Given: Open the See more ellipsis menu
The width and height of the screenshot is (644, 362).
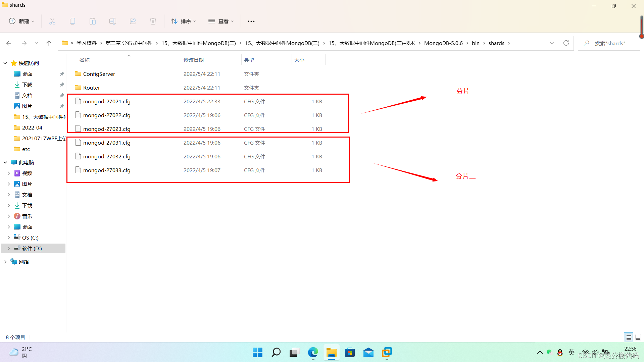Looking at the screenshot, I should tap(251, 21).
